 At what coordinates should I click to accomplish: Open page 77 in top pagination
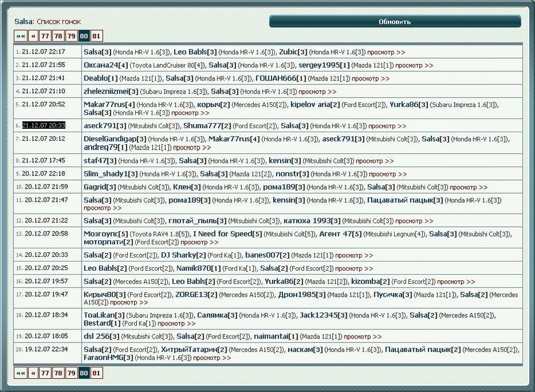tap(45, 36)
